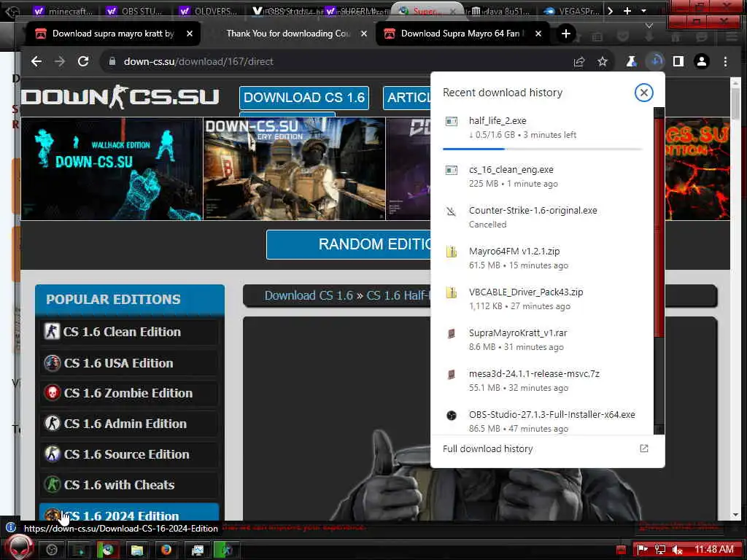This screenshot has width=747, height=560.
Task: Click the network tray icon
Action: 659,550
